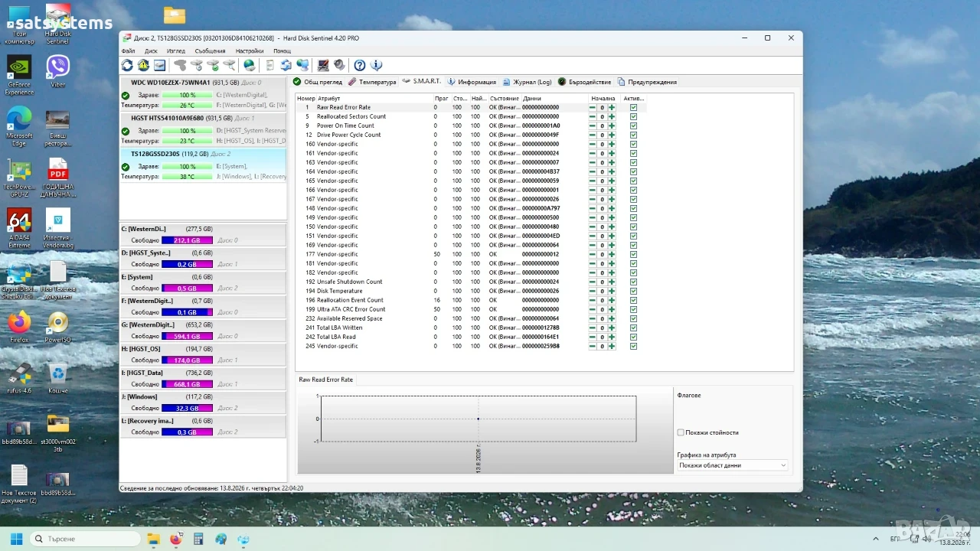Switch to the Общ преглед tab
This screenshot has width=980, height=551.
point(318,82)
